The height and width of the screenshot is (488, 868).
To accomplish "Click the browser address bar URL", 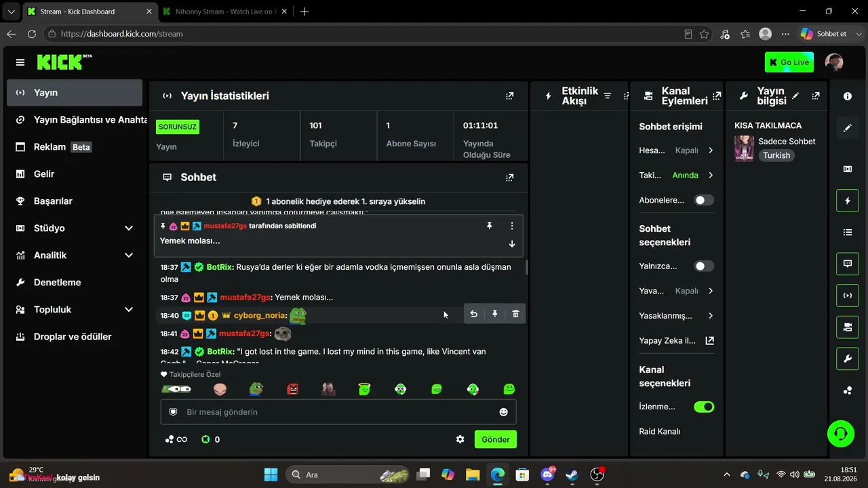I will pyautogui.click(x=122, y=34).
